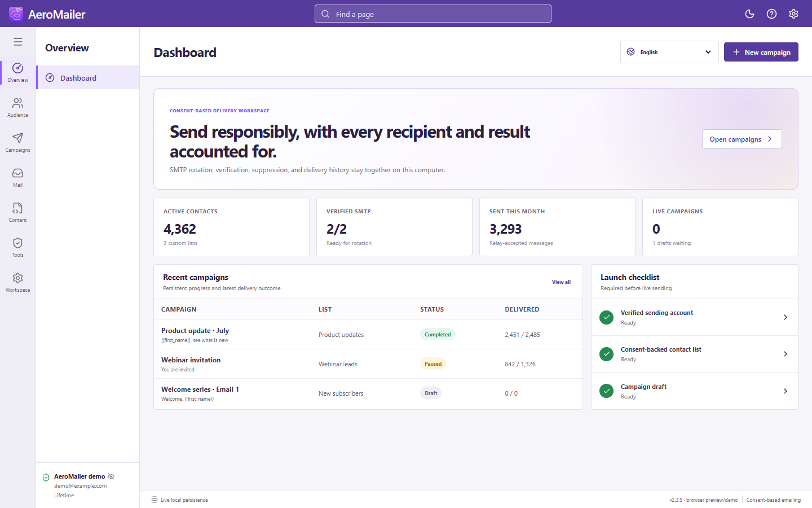Click the Draft status badge
This screenshot has width=812, height=508.
click(431, 393)
